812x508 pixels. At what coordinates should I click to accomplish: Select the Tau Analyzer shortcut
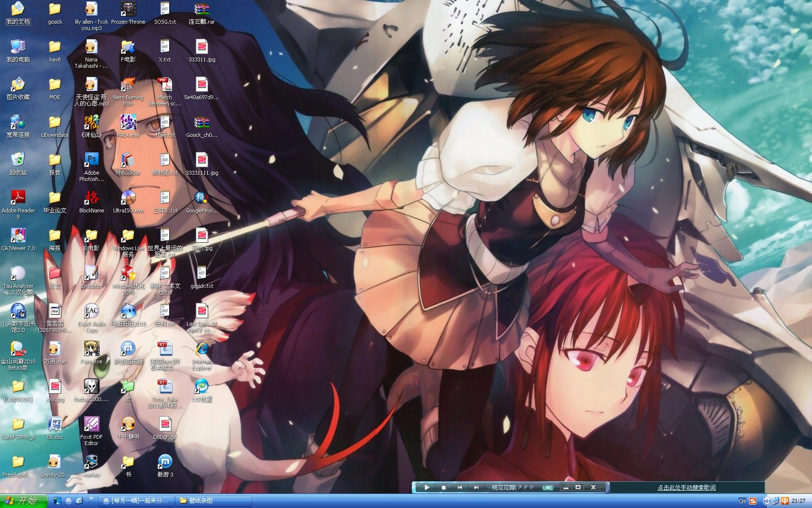(18, 280)
